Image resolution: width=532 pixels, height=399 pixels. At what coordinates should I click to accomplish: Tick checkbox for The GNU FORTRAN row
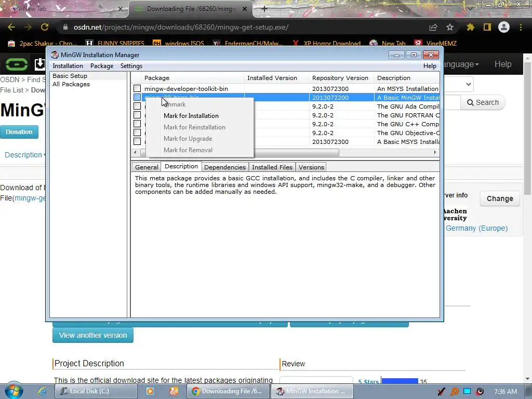tap(137, 115)
